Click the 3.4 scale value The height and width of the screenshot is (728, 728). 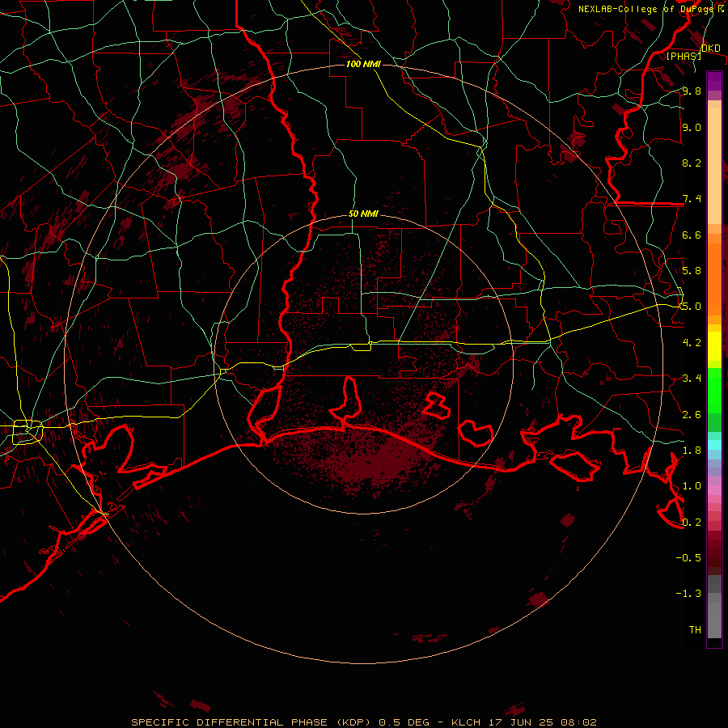click(692, 379)
